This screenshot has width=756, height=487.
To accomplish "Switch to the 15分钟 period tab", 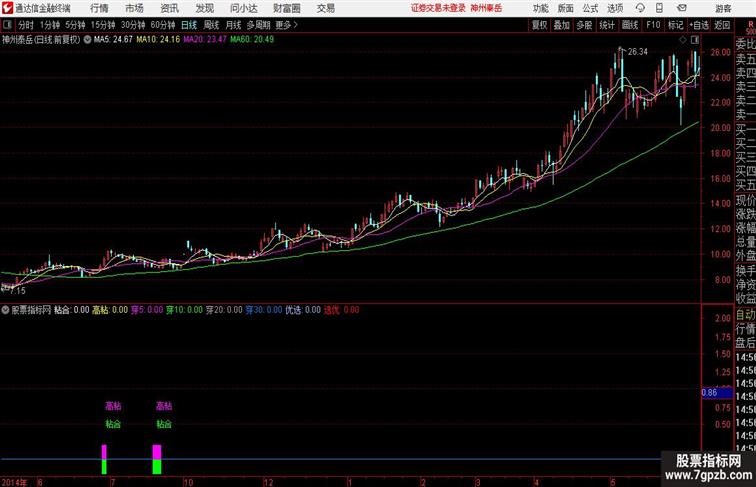I will pyautogui.click(x=103, y=25).
